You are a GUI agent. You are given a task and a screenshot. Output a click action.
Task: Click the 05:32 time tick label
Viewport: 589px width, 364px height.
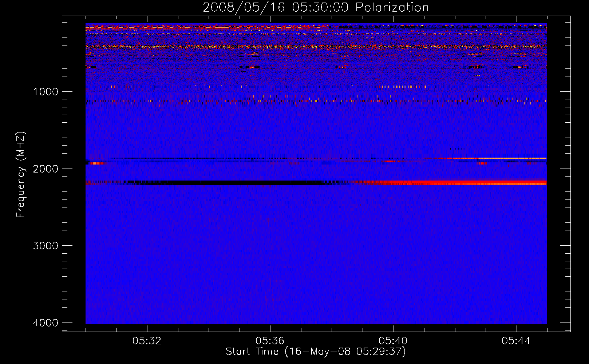pyautogui.click(x=147, y=341)
